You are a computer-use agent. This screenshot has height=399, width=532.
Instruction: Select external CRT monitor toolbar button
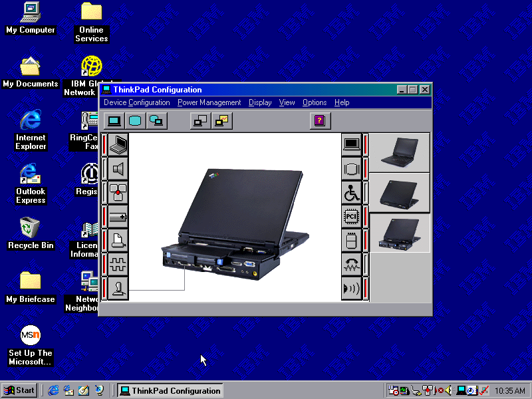tap(136, 120)
